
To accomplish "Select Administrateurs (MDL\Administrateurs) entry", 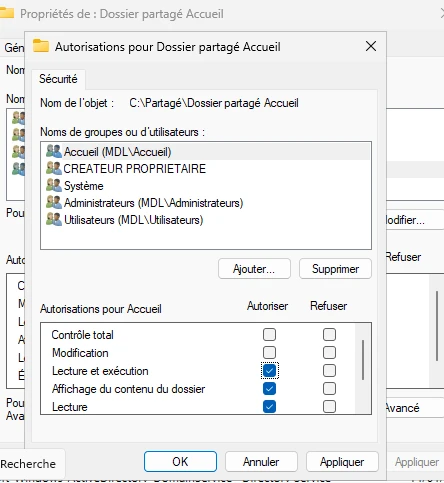I will click(206, 203).
